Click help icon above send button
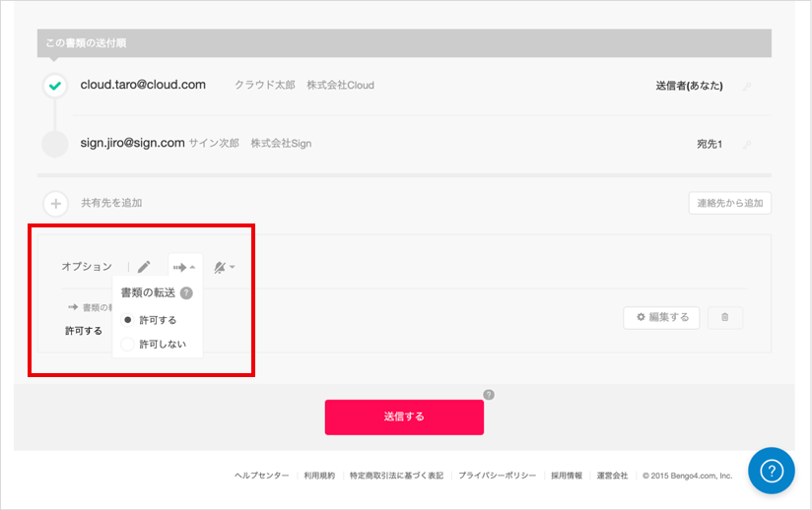Viewport: 812px width, 510px height. (x=489, y=395)
